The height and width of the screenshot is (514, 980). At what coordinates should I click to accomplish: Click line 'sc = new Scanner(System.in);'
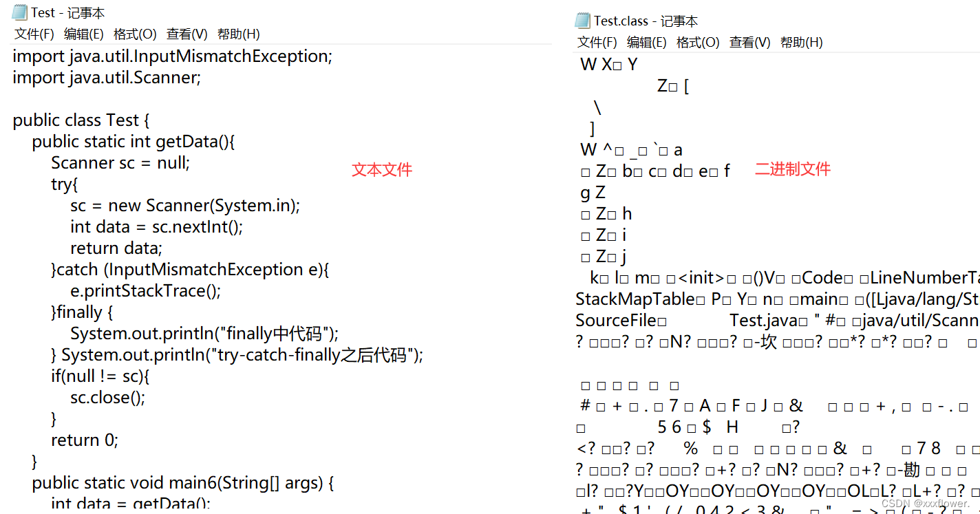pyautogui.click(x=185, y=206)
